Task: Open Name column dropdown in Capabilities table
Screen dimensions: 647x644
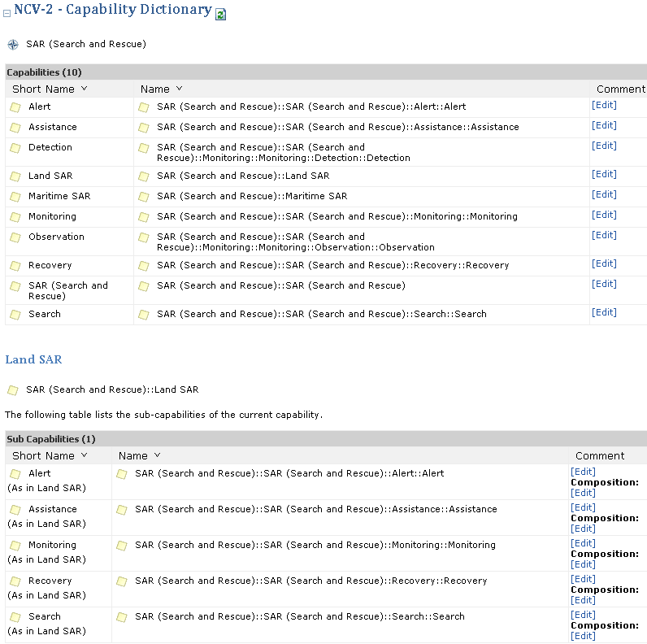Action: [180, 89]
